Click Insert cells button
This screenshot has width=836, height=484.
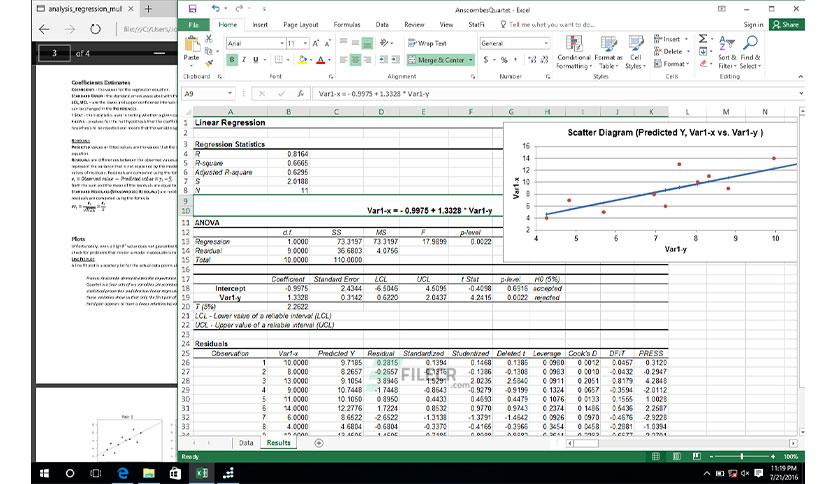point(671,39)
